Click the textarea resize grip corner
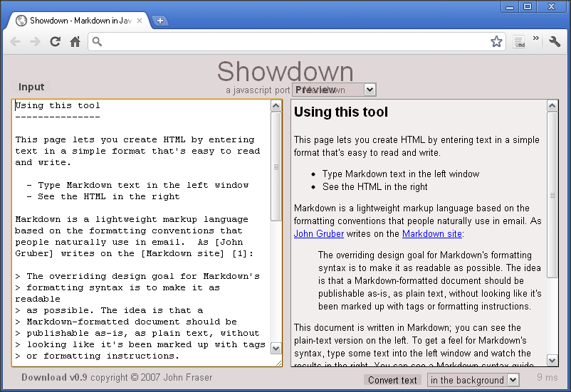 (x=278, y=363)
